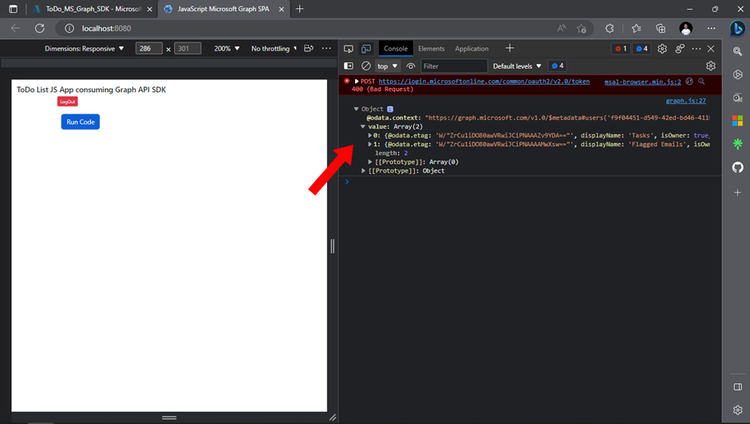Switch to the Elements tab
750x424 pixels.
431,49
